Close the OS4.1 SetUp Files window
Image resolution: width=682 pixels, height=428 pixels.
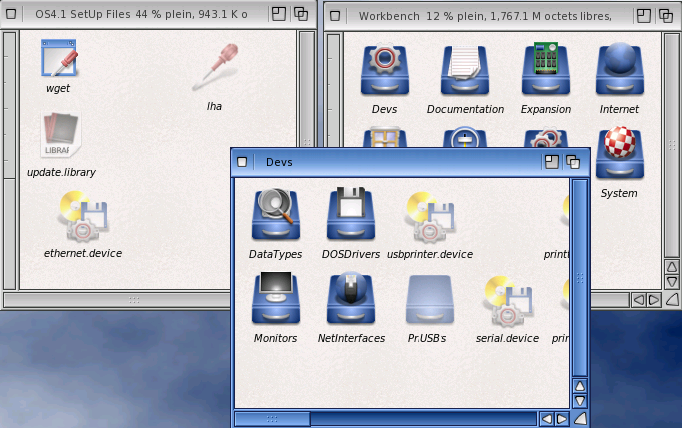click(x=11, y=14)
